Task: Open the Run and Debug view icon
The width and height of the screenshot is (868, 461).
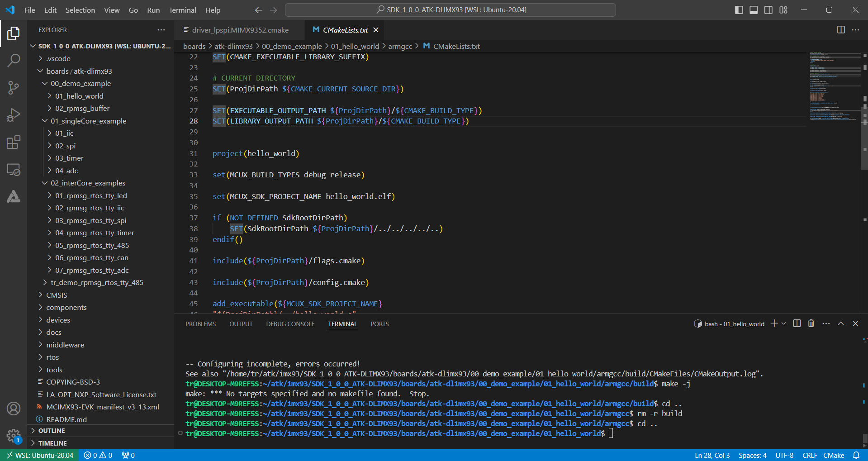Action: pos(14,115)
